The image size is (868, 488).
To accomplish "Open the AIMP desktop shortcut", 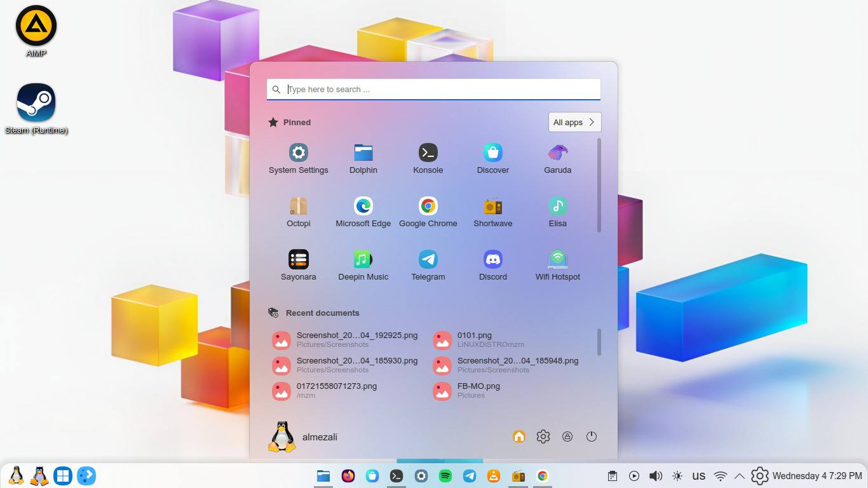I will [36, 31].
